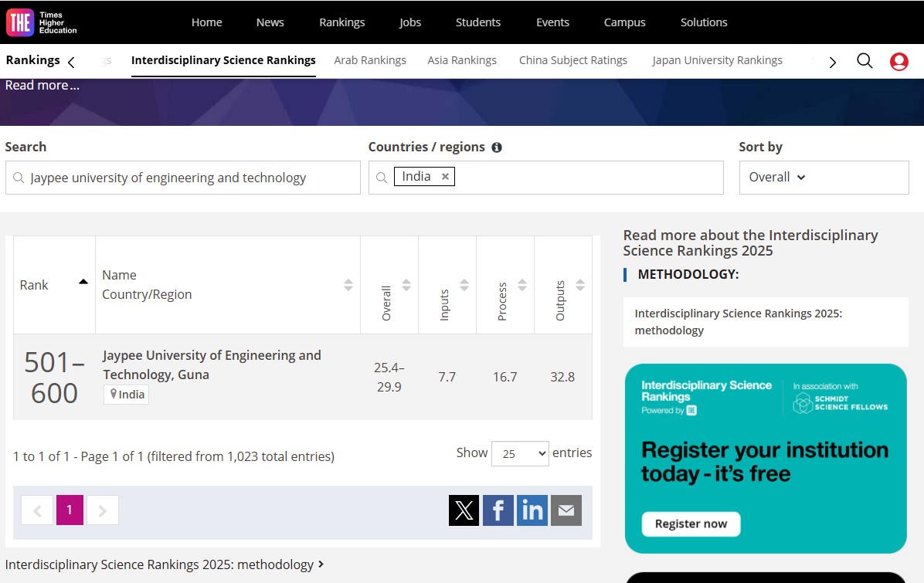Screen dimensions: 924x583
Task: Open the Campus menu item
Action: 625,22
